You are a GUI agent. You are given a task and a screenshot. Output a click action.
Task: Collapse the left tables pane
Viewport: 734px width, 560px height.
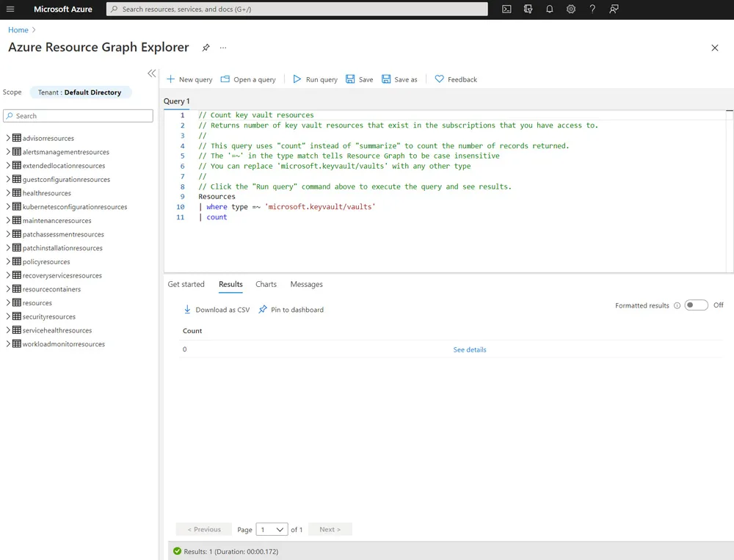tap(152, 73)
